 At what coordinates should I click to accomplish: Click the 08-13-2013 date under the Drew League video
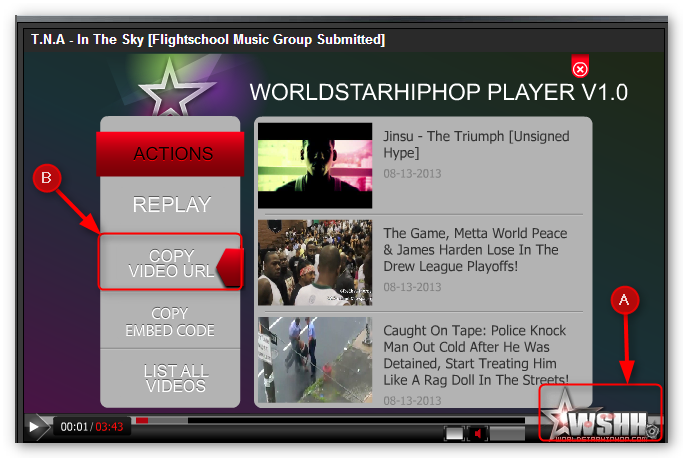click(x=412, y=287)
